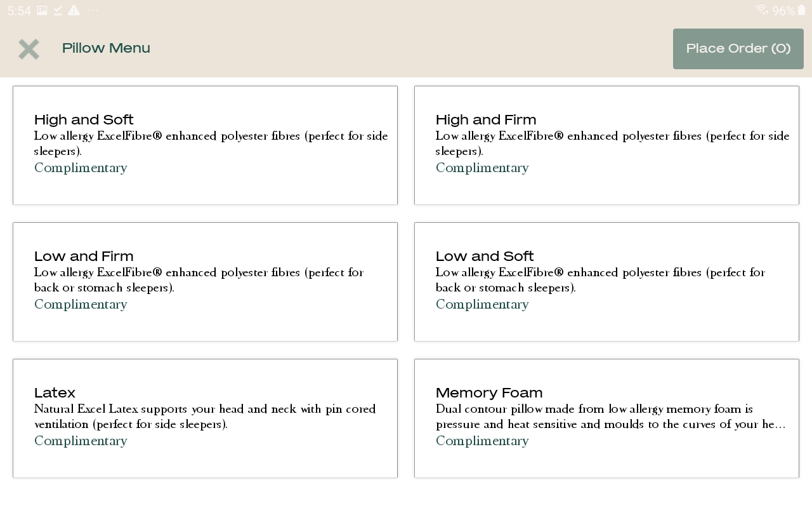This screenshot has height=508, width=812.
Task: Close the Pillow Menu with X icon
Action: (29, 49)
